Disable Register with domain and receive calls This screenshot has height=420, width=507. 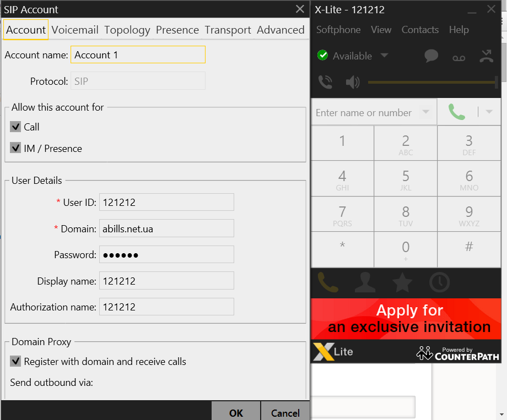pyautogui.click(x=15, y=362)
